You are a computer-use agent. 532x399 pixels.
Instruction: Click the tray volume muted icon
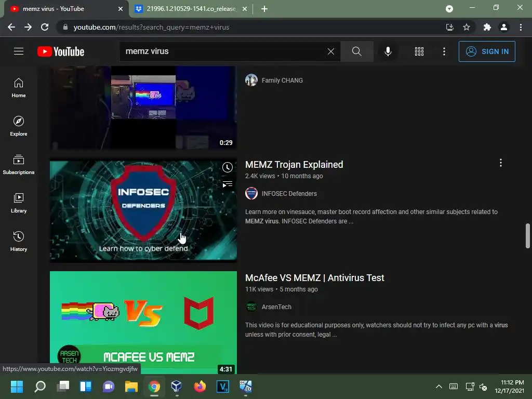point(483,387)
